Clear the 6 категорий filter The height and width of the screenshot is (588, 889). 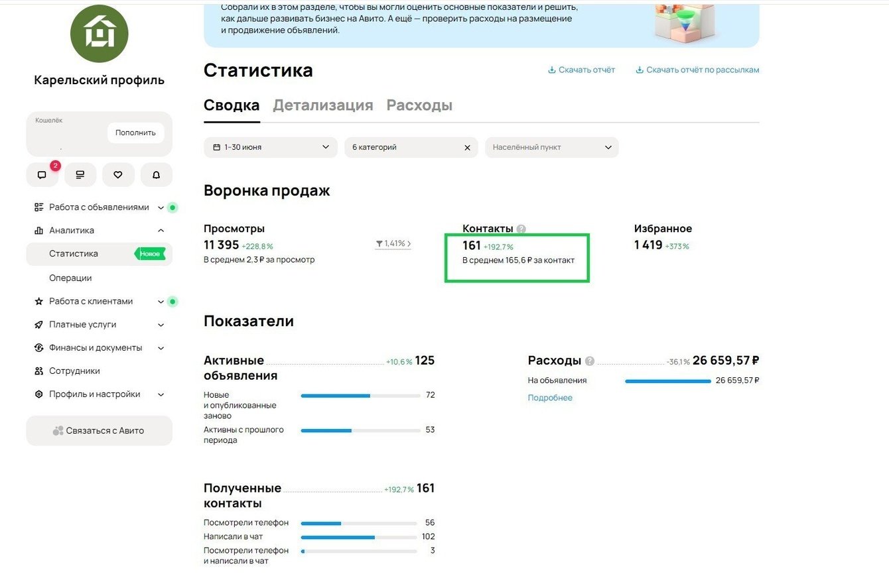[x=467, y=148]
